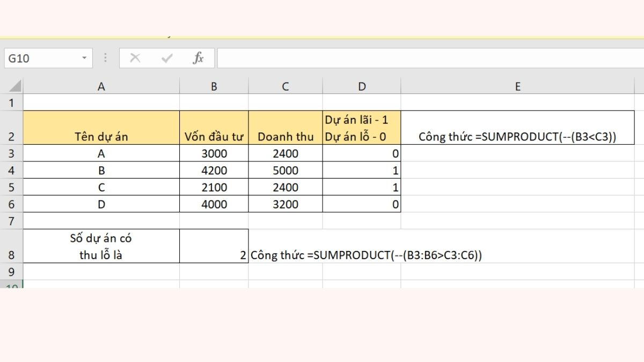Click the revenue value 2400 in row 3

pyautogui.click(x=286, y=153)
